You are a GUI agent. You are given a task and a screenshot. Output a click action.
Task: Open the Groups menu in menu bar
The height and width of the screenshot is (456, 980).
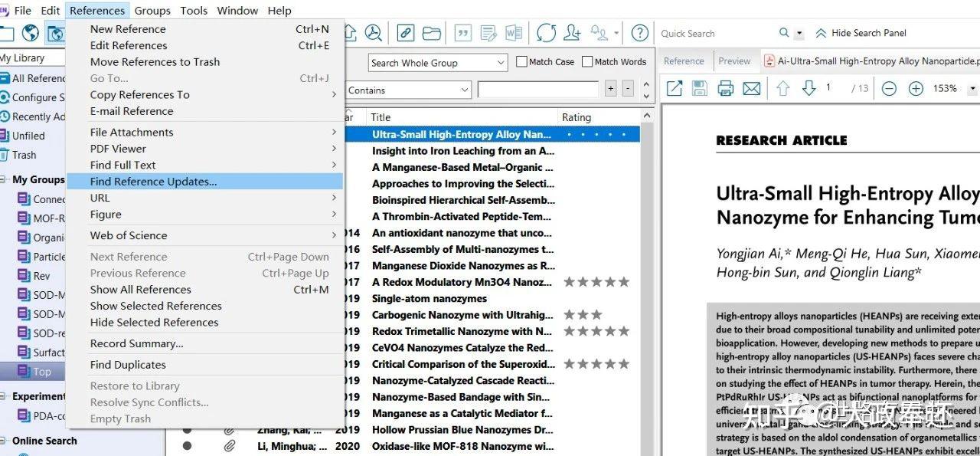[152, 10]
